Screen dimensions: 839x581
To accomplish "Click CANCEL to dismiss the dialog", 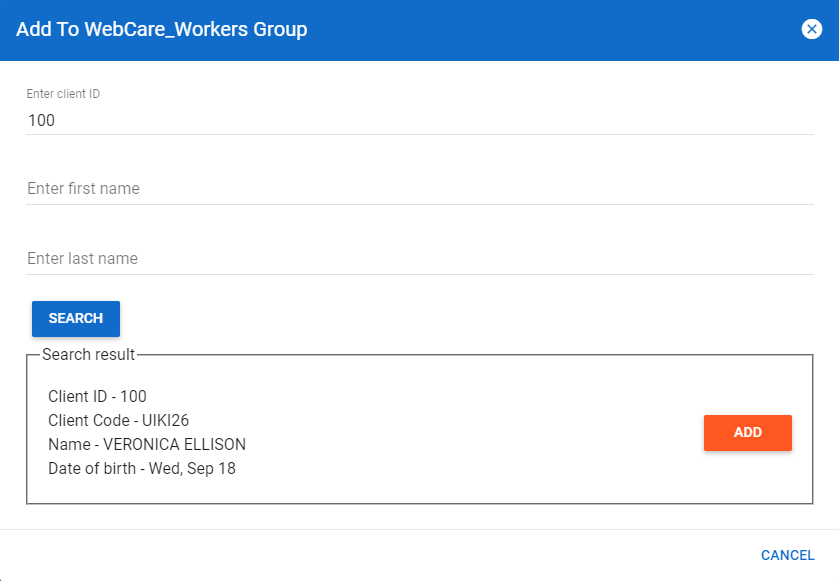I will click(x=787, y=555).
